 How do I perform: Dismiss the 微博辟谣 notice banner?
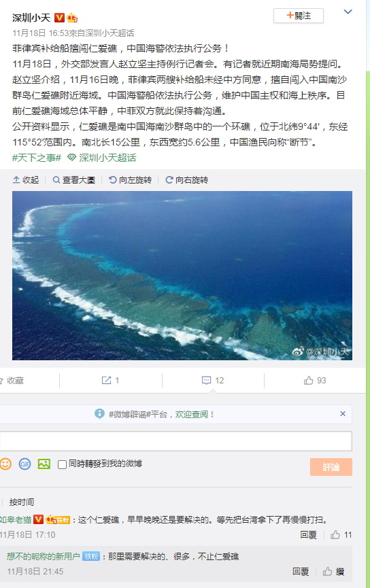click(x=343, y=413)
